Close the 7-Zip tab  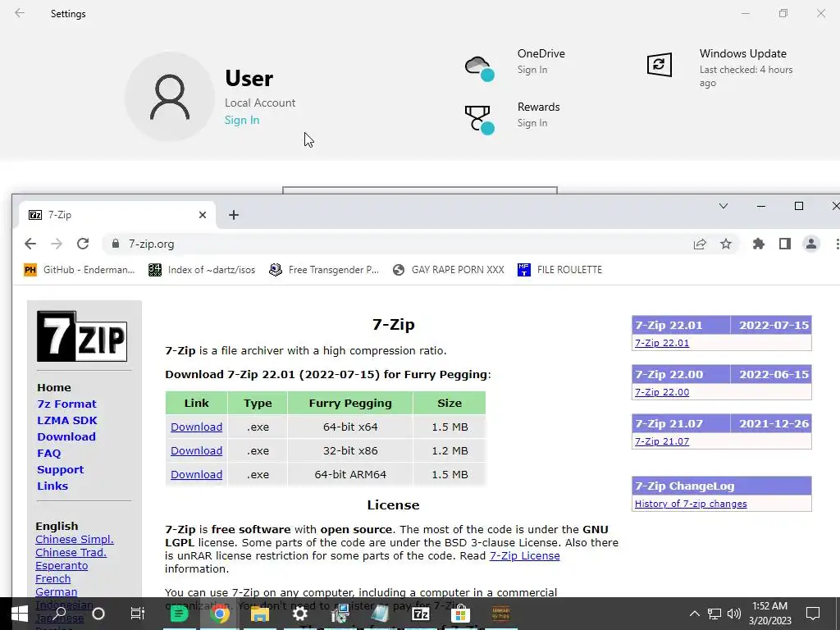point(203,215)
